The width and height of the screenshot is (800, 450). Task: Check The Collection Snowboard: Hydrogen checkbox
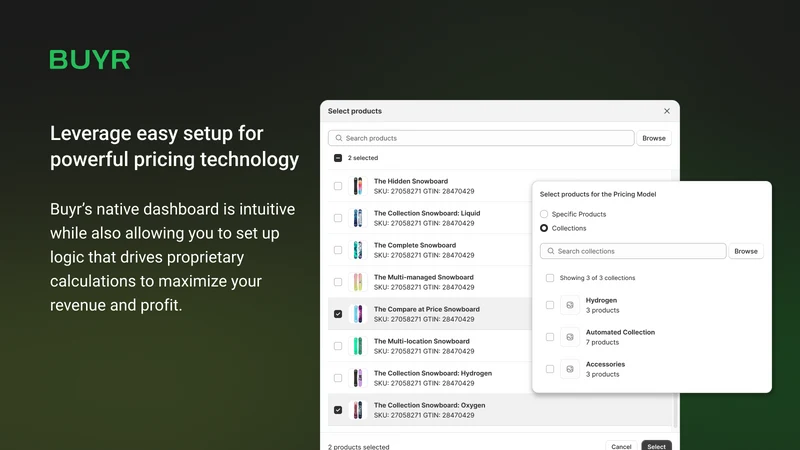[338, 378]
